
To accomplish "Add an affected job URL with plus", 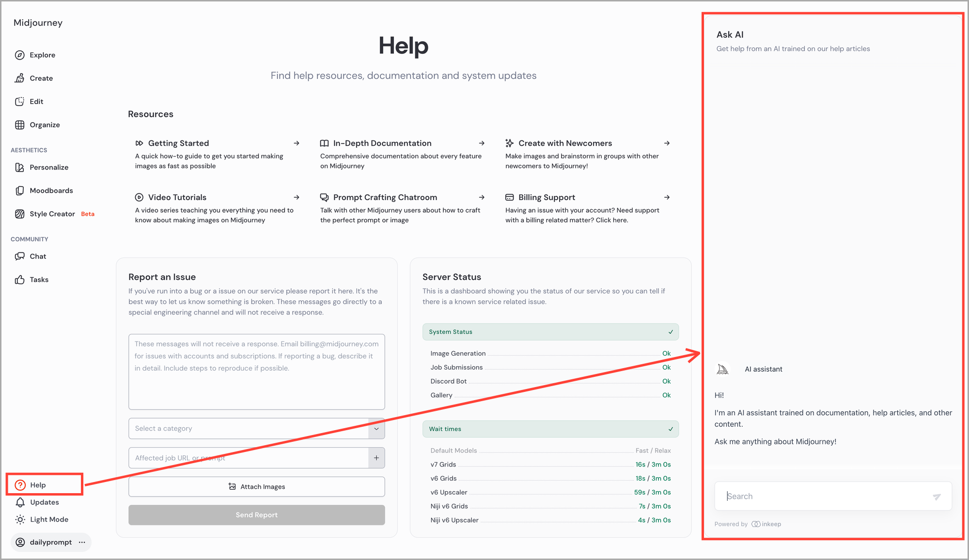I will click(376, 458).
